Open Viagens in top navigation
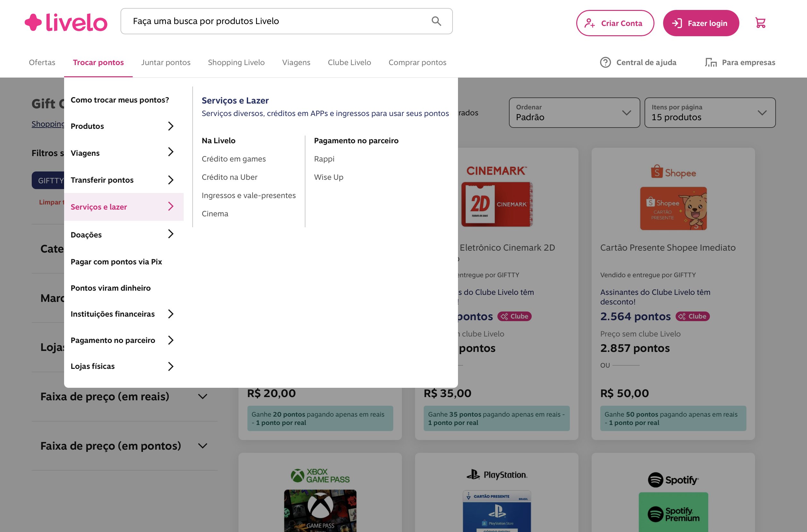Image resolution: width=807 pixels, height=532 pixels. pyautogui.click(x=296, y=62)
